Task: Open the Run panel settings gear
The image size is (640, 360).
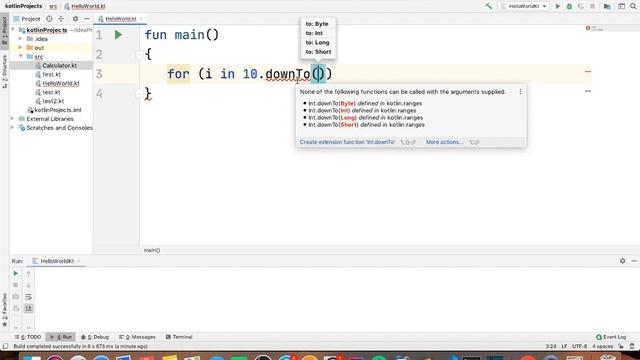Action: 622,261
